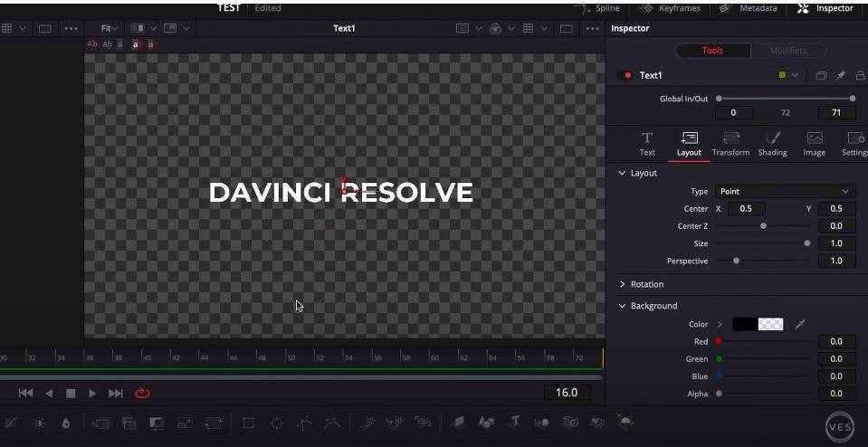Open the Spline panel

coord(598,8)
